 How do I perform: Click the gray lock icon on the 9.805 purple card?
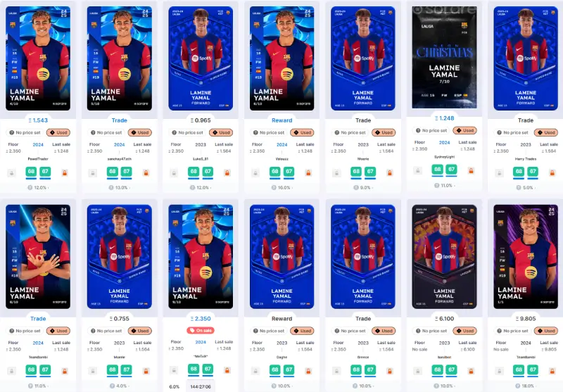pos(499,371)
